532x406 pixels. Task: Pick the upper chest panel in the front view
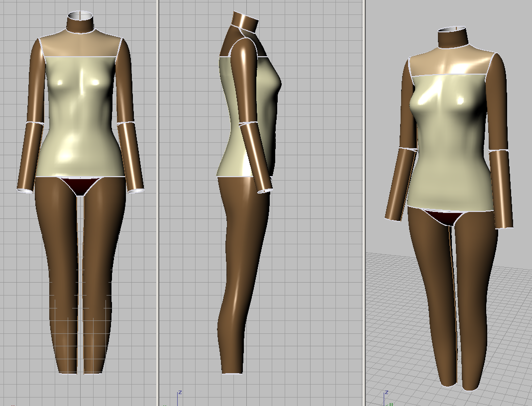tap(80, 44)
